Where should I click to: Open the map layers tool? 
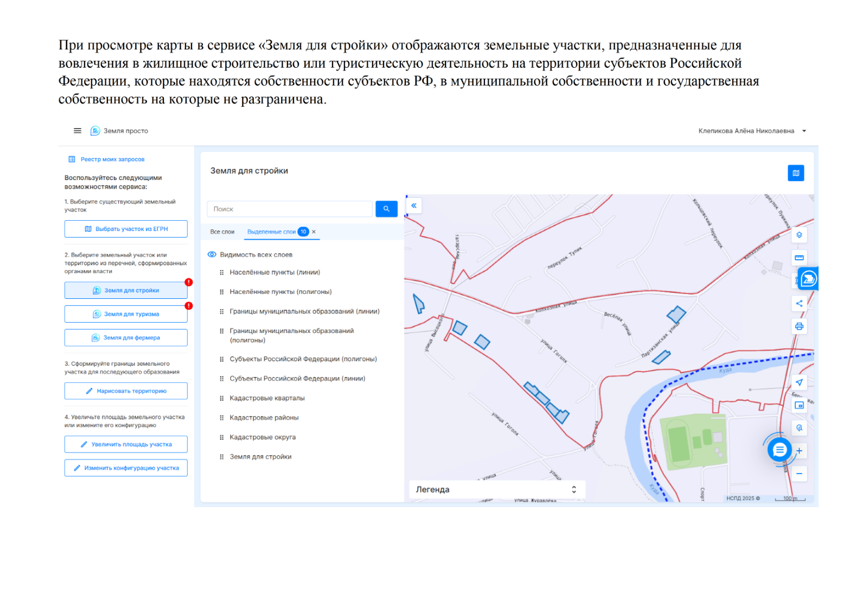[799, 235]
